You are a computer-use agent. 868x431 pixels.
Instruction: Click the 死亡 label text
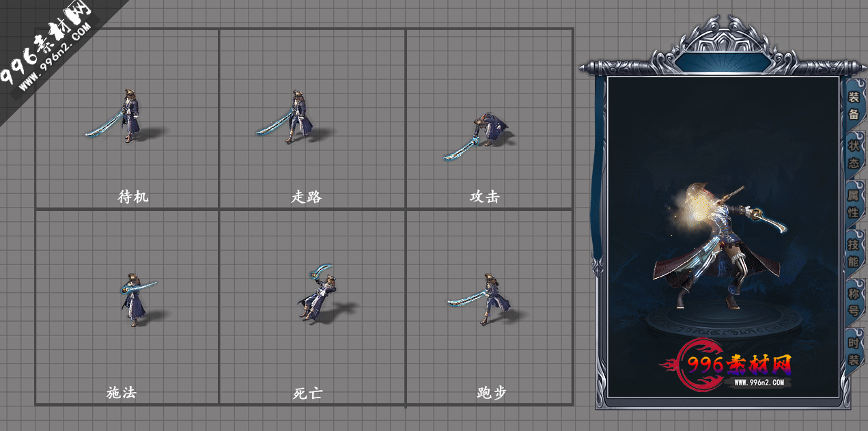point(307,393)
